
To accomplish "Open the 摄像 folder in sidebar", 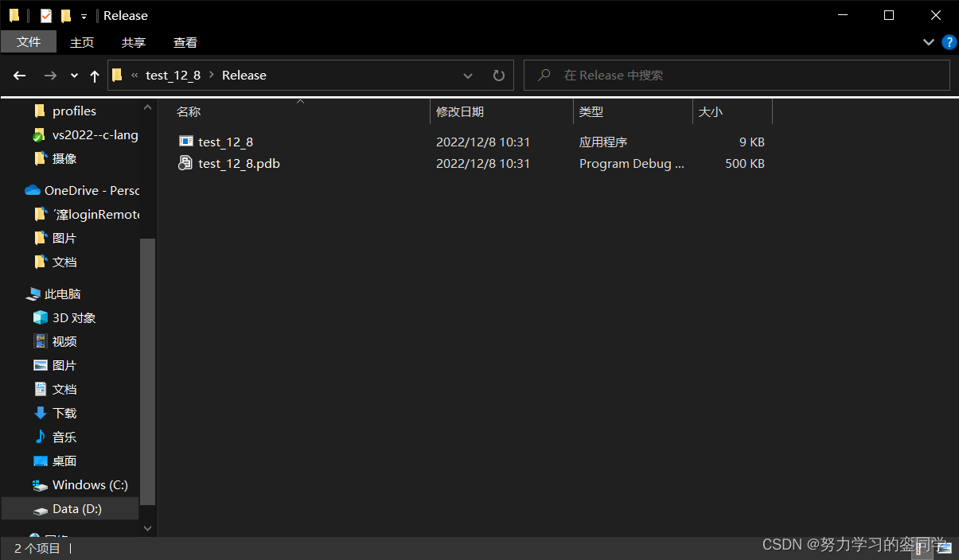I will [x=64, y=159].
